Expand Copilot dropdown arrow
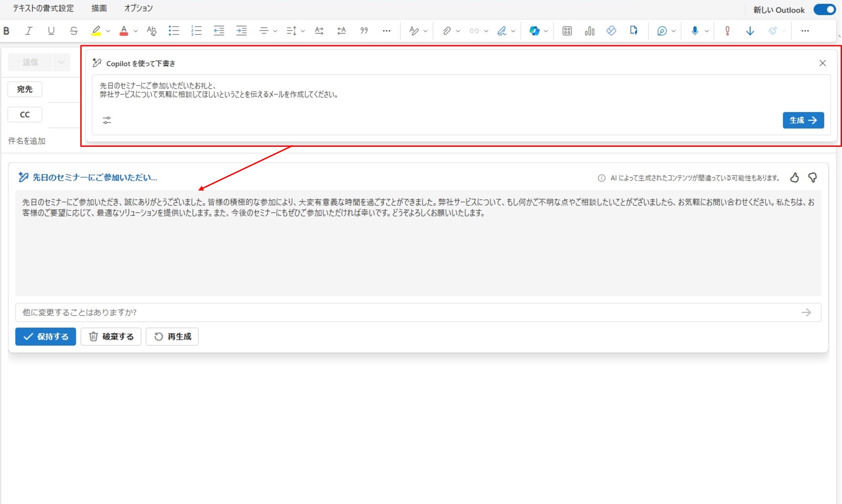Image resolution: width=842 pixels, height=504 pixels. [x=546, y=31]
